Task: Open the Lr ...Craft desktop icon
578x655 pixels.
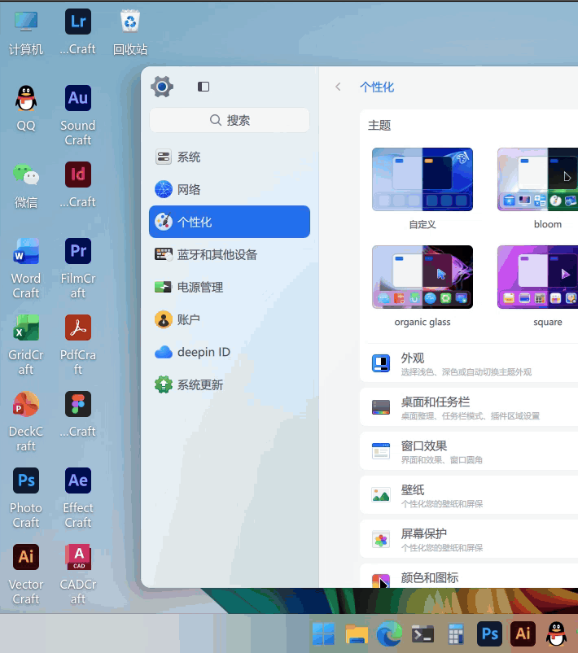Action: tap(78, 33)
